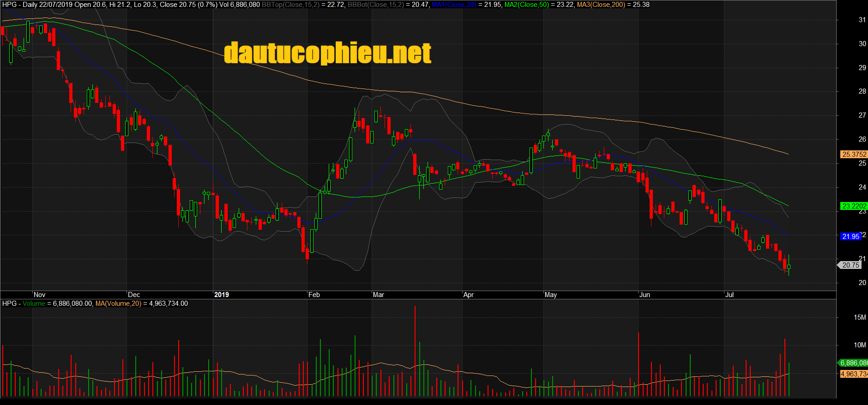Click the green Volume label in lower pane
Viewport: 868px width, 405px height.
pos(34,304)
